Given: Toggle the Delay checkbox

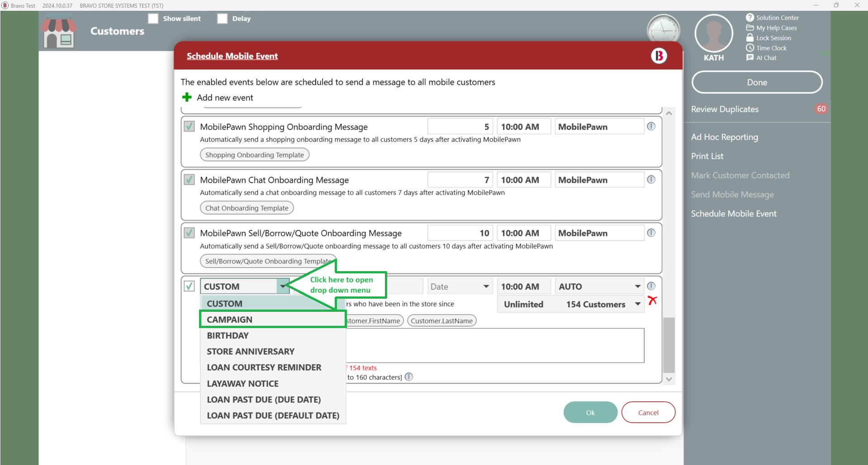Looking at the screenshot, I should click(222, 19).
